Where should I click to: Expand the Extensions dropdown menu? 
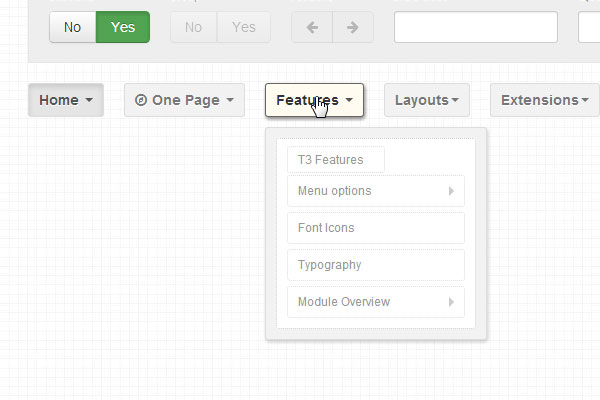point(545,100)
